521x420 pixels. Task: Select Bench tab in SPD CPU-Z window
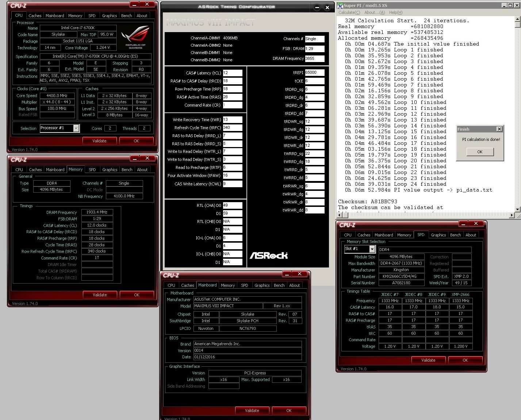pos(456,235)
